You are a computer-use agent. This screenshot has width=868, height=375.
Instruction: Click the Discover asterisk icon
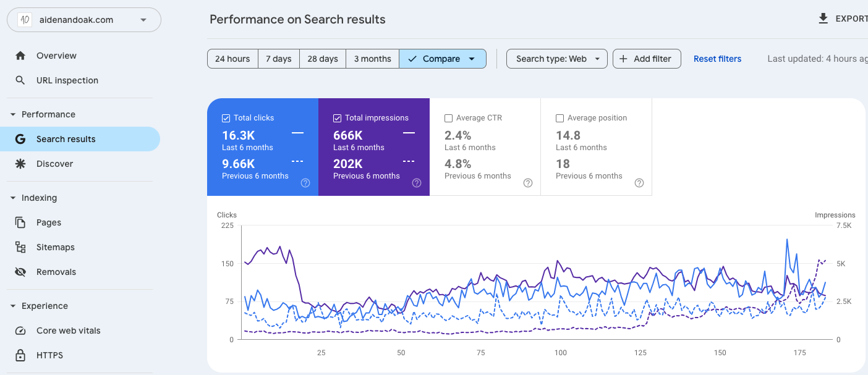click(20, 164)
